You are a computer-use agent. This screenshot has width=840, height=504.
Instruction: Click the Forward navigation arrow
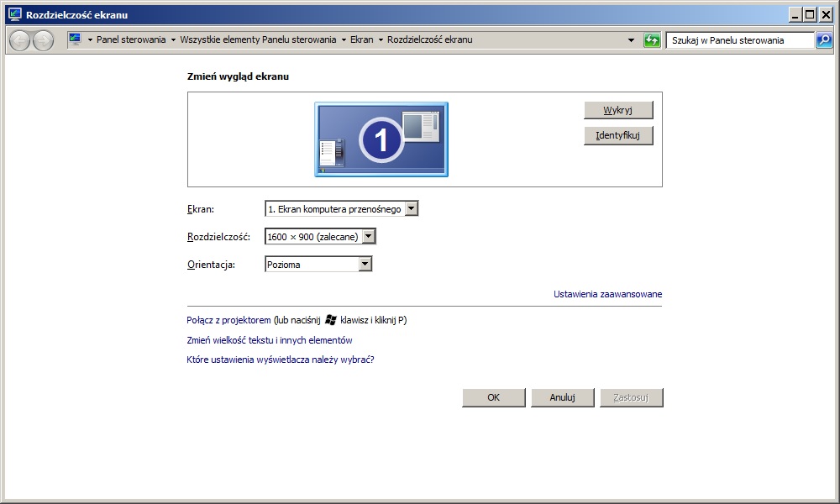coord(43,40)
